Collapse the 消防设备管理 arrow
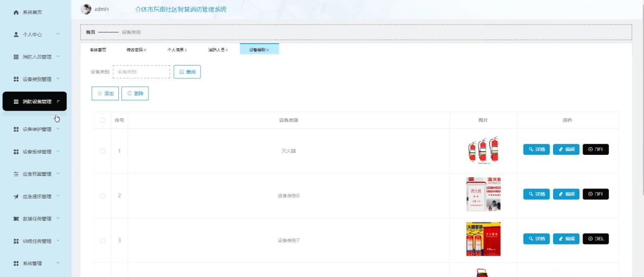Screen dimensions: 644x277 (58, 101)
